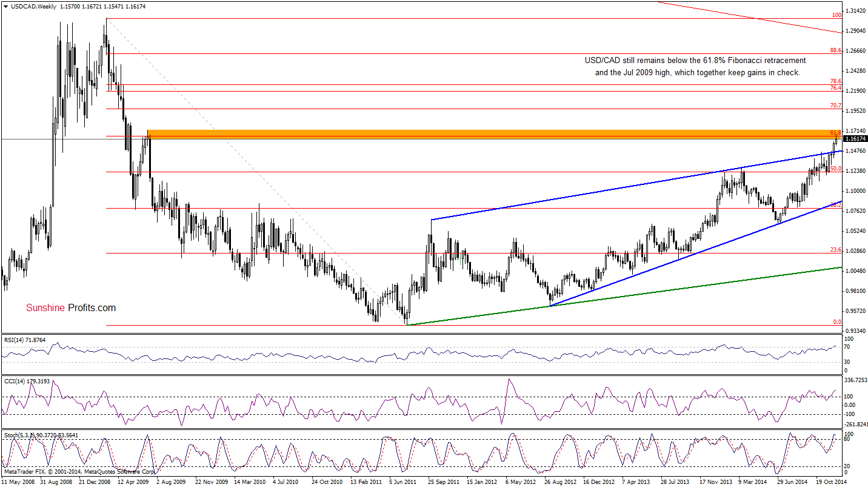Click the 1.02860 price scale label
This screenshot has height=487, width=868.
[856, 251]
